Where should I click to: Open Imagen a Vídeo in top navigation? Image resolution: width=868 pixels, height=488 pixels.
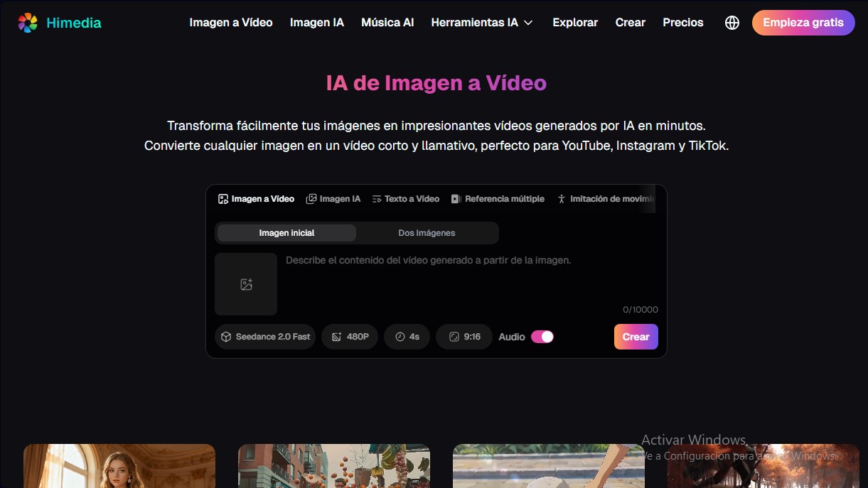tap(231, 23)
